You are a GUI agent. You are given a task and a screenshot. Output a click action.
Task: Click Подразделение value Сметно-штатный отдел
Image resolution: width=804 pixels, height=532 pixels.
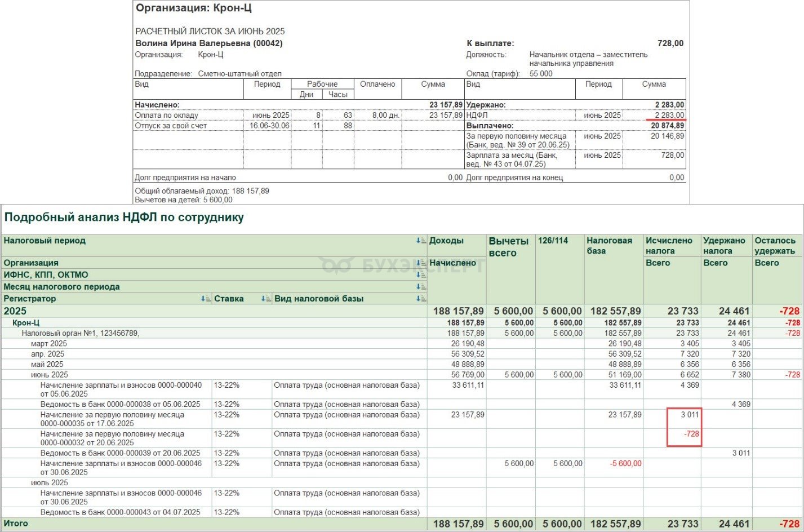tap(239, 74)
